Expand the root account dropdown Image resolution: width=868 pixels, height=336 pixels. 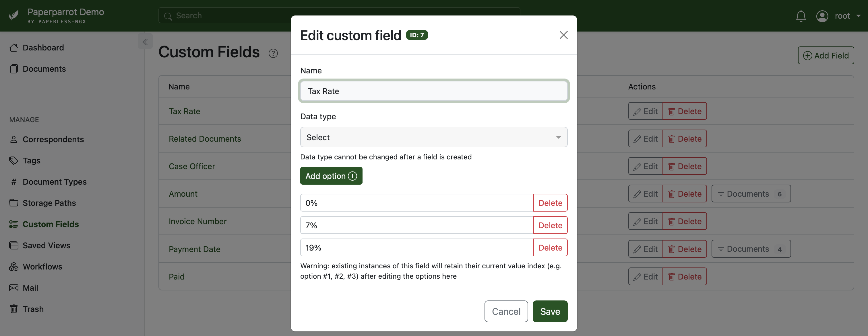(x=858, y=16)
